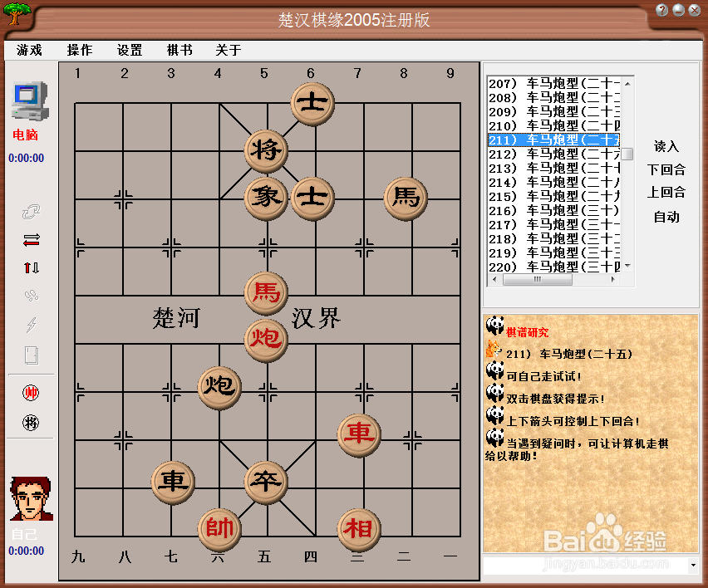Screen dimensions: 708x588
Task: Click the 读入 button to load
Action: pos(666,147)
